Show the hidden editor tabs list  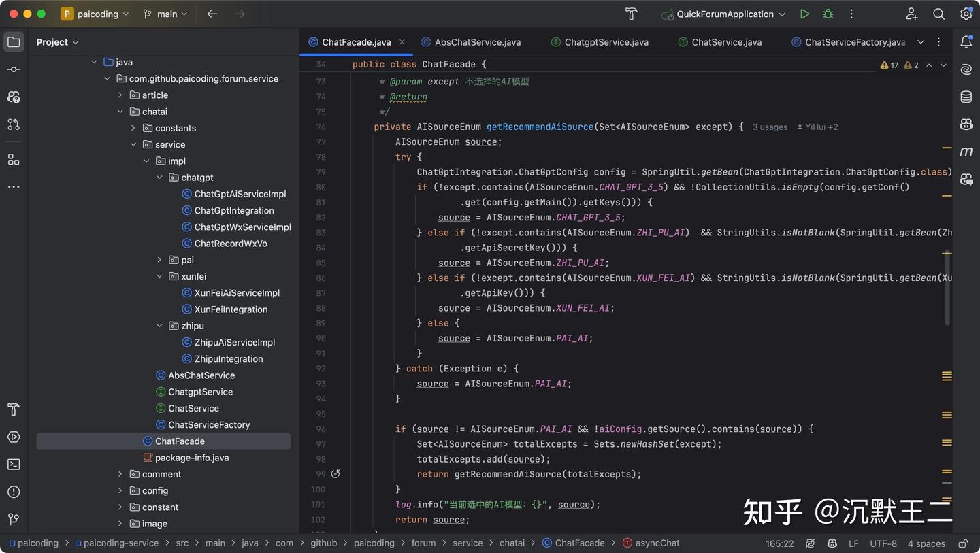click(x=921, y=42)
